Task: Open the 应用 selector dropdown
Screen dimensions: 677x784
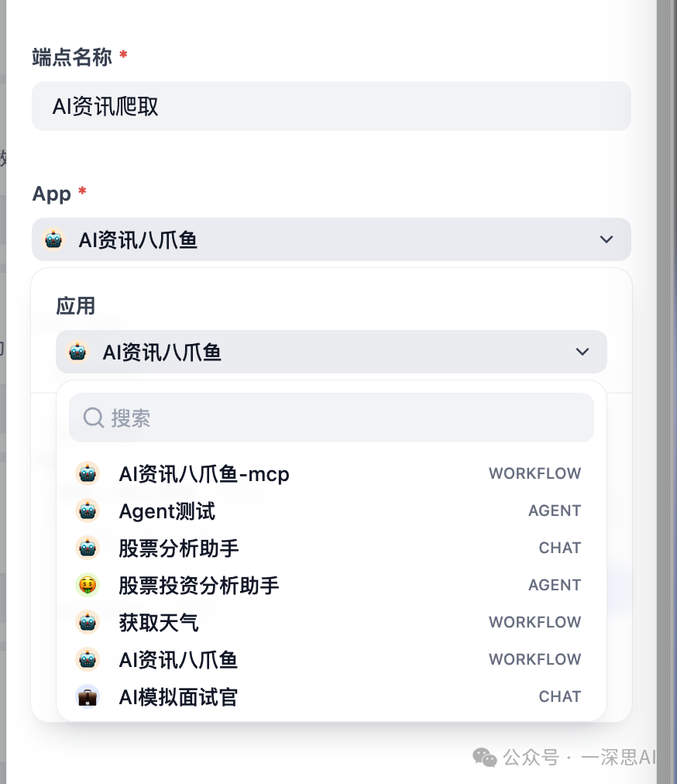Action: [x=332, y=351]
